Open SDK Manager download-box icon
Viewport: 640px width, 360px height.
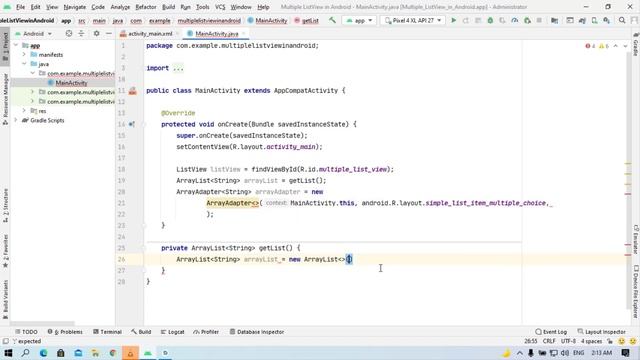(607, 20)
